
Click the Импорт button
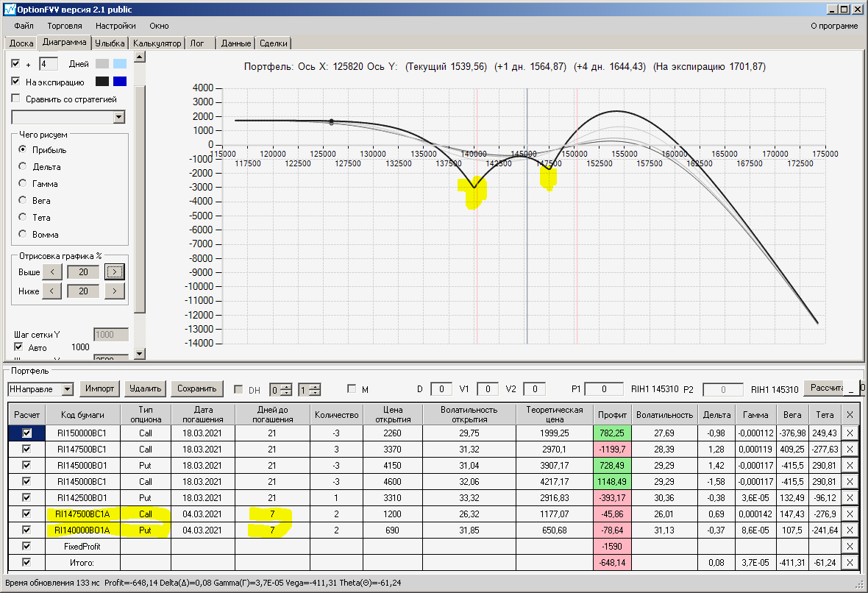click(x=99, y=388)
